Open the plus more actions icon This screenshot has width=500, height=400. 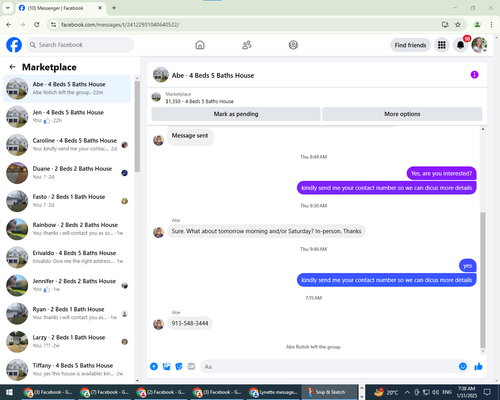154,367
